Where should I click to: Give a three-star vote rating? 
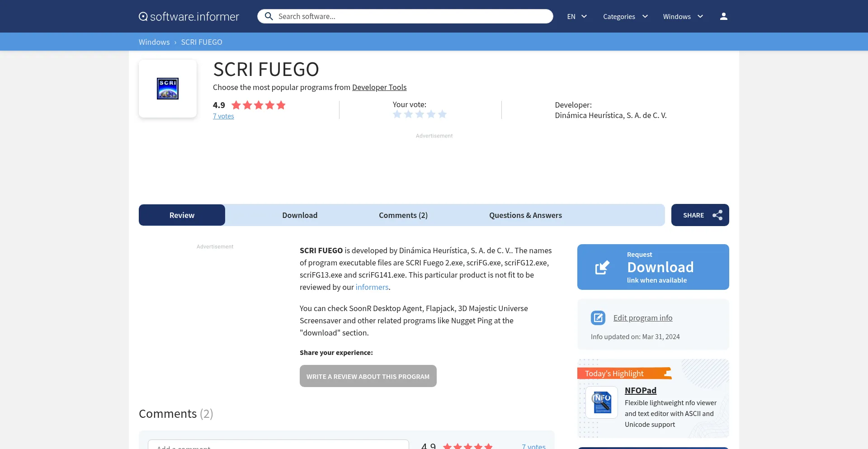click(420, 114)
